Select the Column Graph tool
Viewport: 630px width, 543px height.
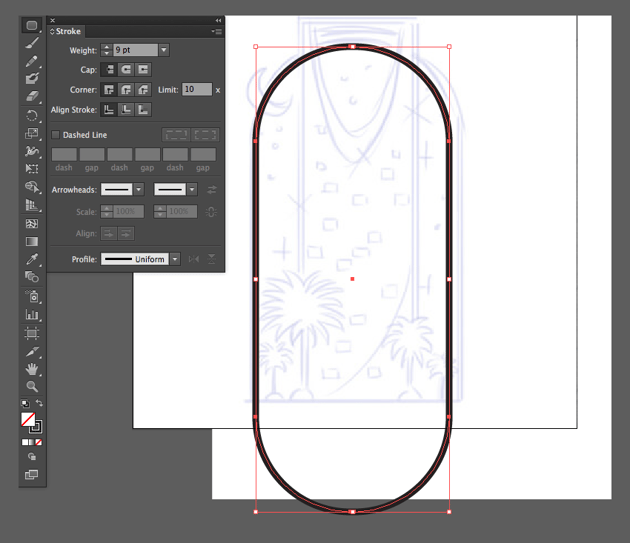(32, 314)
